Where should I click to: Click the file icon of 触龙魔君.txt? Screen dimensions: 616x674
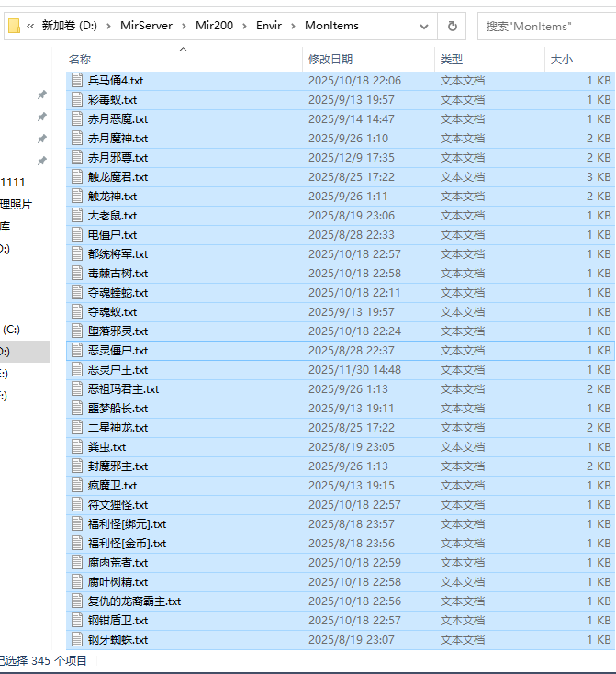pos(77,176)
